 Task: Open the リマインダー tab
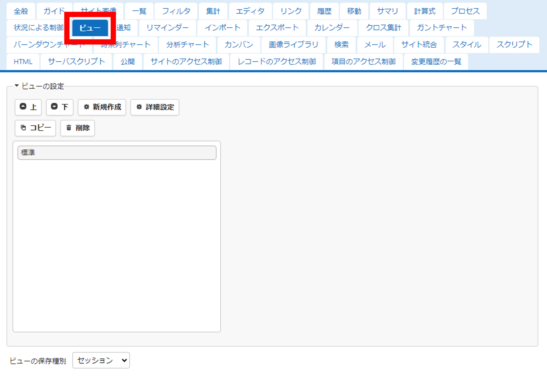(x=168, y=28)
